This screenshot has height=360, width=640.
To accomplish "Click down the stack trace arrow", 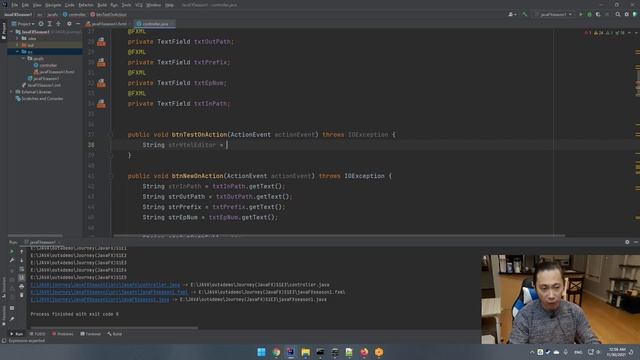I will 22,260.
